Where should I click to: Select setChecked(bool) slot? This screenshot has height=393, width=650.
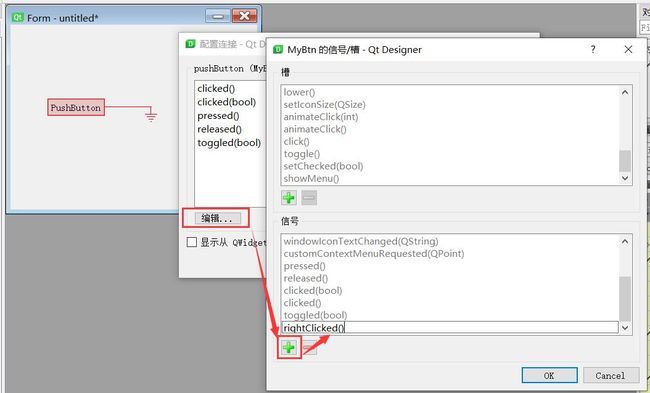(323, 166)
